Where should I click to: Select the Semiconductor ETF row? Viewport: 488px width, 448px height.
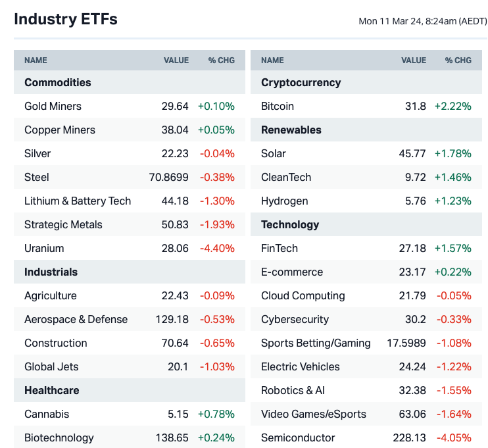coord(298,437)
